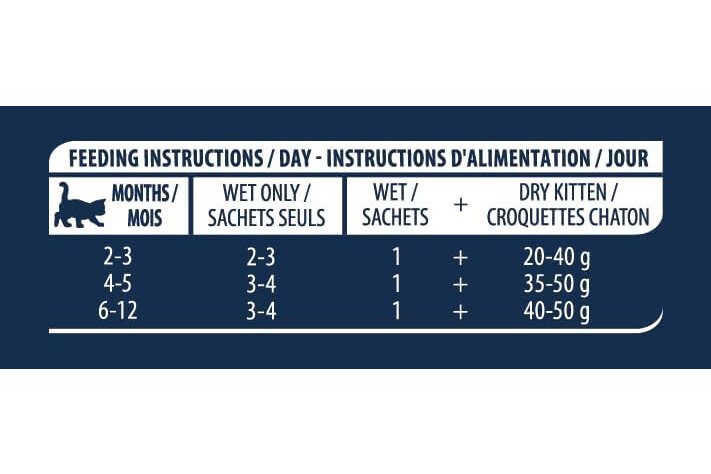Select the Wet Only / Sachets Seuls header
The width and height of the screenshot is (711, 474).
tap(267, 205)
